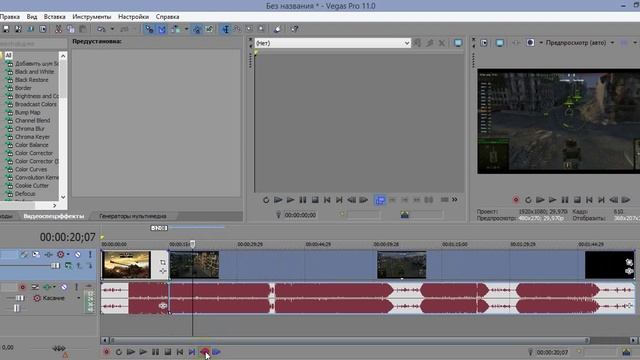Open the Справка menu
The height and width of the screenshot is (360, 640).
(x=167, y=17)
